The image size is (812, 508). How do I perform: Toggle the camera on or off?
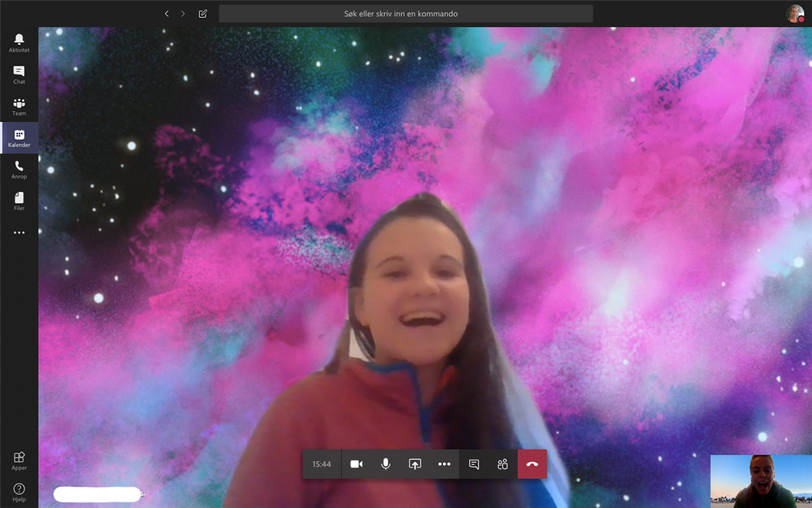tap(357, 464)
